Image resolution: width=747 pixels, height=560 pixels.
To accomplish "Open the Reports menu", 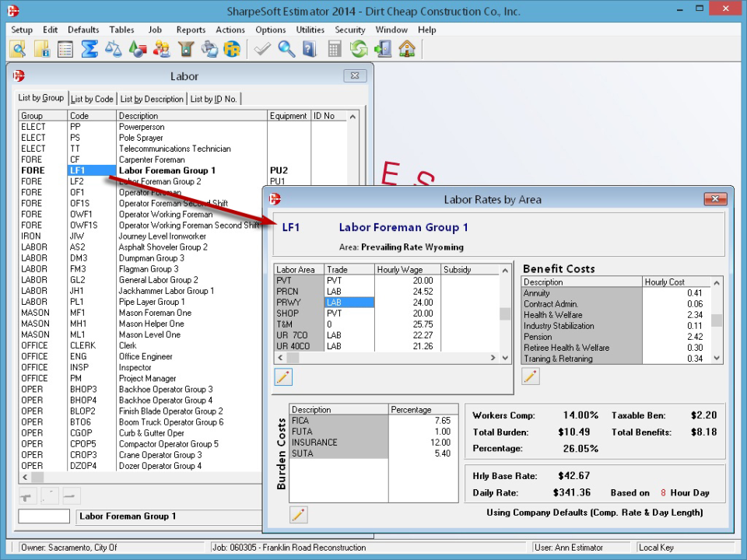I will (191, 30).
